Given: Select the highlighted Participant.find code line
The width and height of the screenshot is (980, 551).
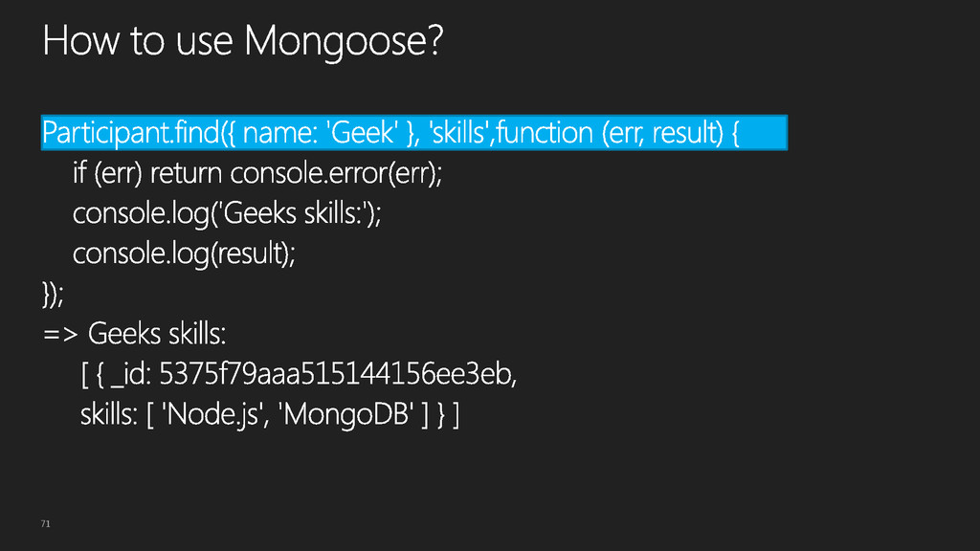Looking at the screenshot, I should [x=413, y=132].
